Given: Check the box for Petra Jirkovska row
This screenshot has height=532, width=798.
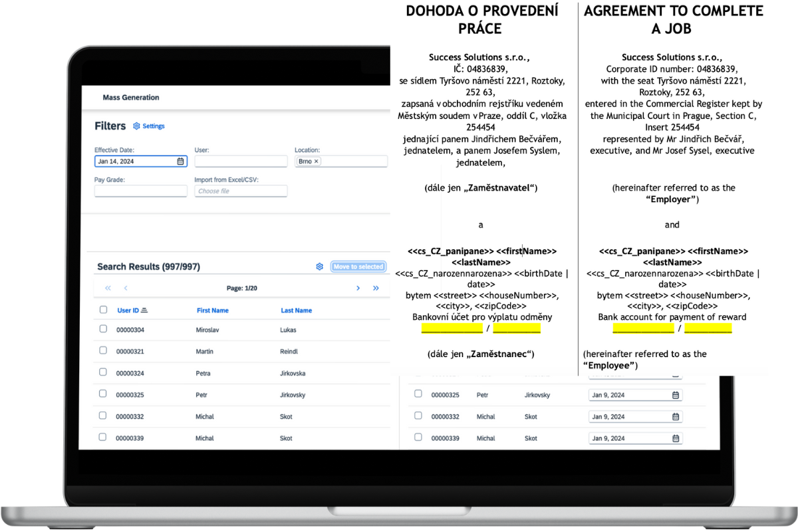Looking at the screenshot, I should pyautogui.click(x=103, y=372).
